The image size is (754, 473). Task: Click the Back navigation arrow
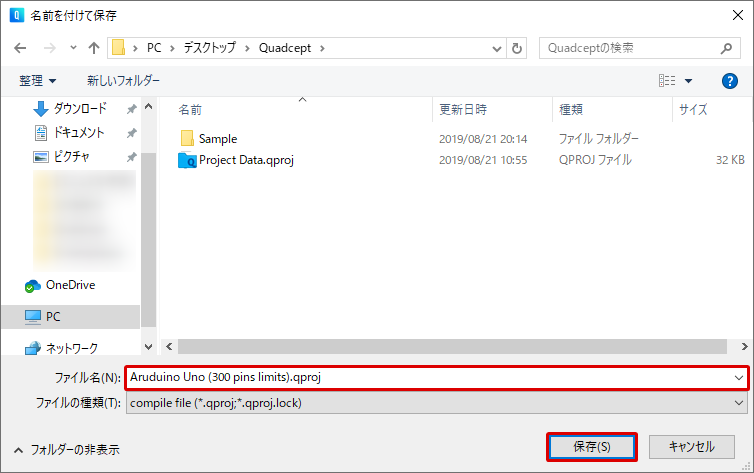(20, 48)
